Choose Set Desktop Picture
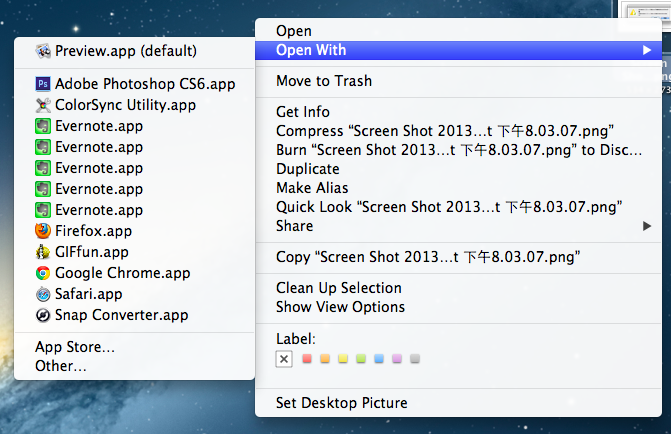 click(458, 403)
